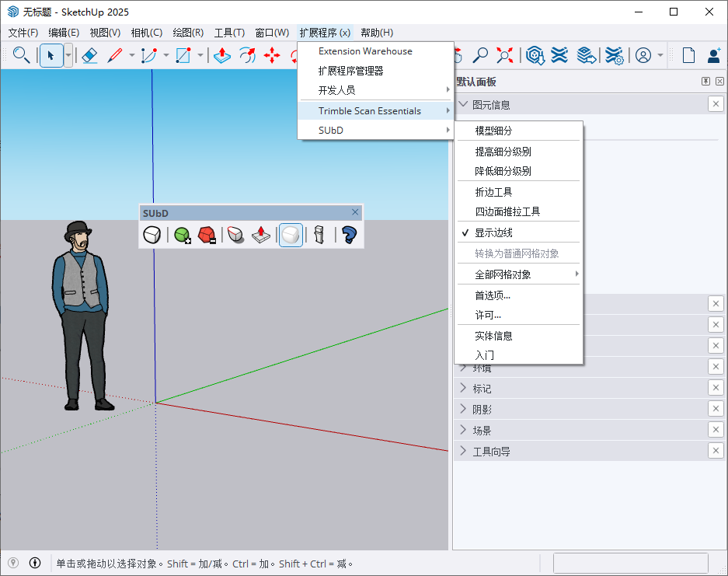Click the Zoom Extents toolbar icon
The image size is (728, 576).
tap(503, 55)
